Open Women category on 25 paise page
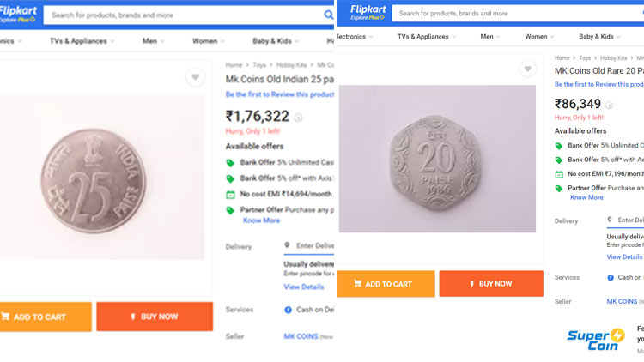Image resolution: width=644 pixels, height=362 pixels. (208, 41)
